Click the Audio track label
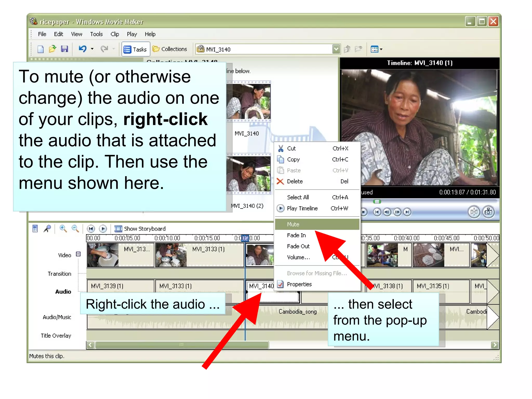Screen dimensions: 532x399 tap(63, 292)
